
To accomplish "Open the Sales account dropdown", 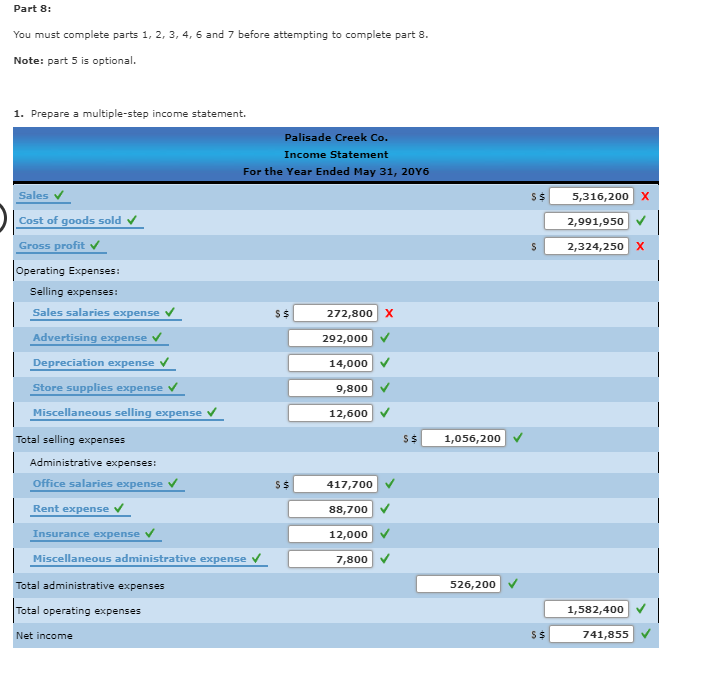I will pyautogui.click(x=43, y=196).
